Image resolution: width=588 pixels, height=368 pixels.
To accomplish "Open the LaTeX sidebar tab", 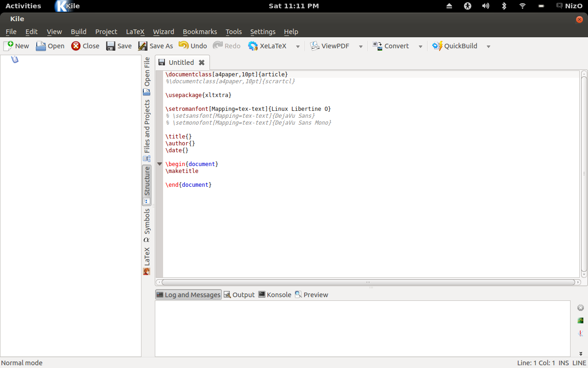I will tap(147, 261).
